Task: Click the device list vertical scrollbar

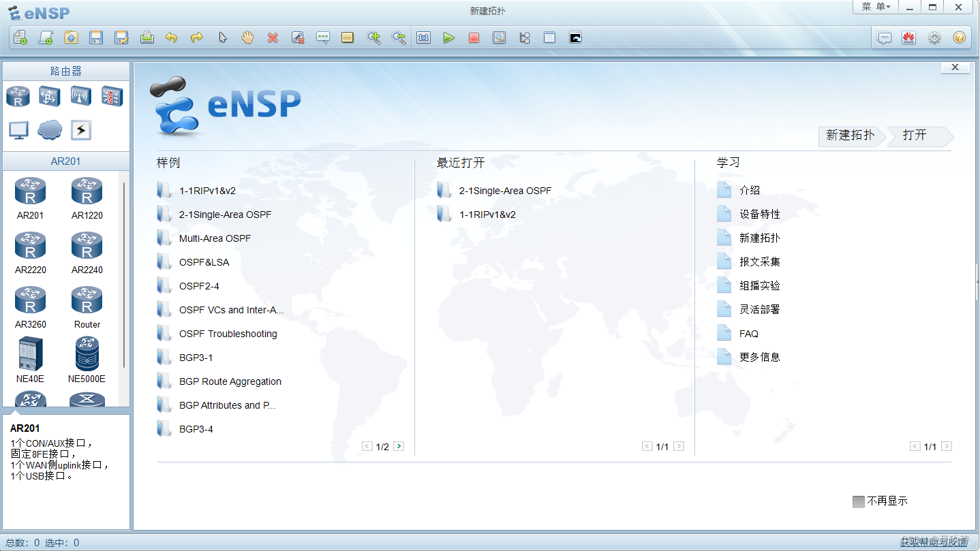Action: coord(124,275)
